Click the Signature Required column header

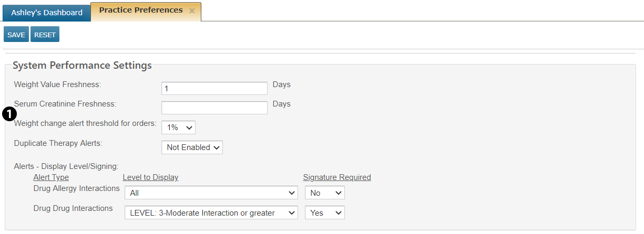click(337, 177)
